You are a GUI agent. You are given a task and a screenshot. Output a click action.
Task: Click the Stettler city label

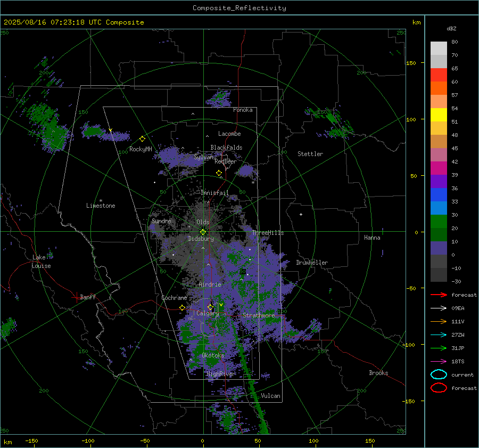pyautogui.click(x=310, y=154)
